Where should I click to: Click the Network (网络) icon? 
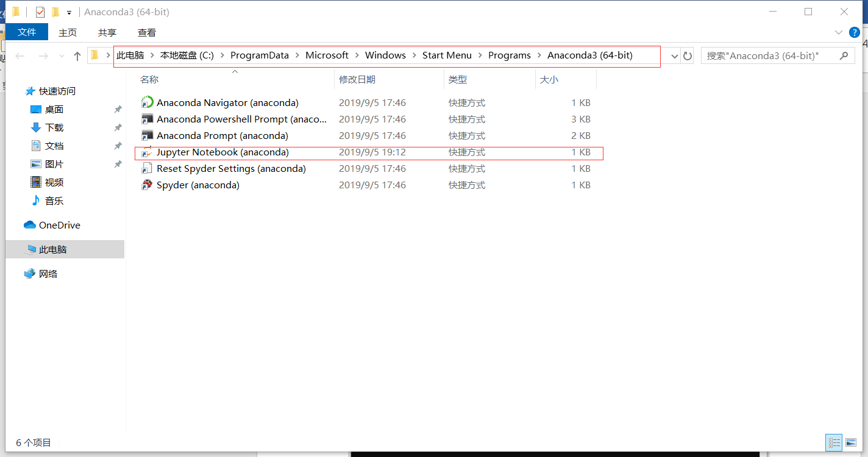30,274
